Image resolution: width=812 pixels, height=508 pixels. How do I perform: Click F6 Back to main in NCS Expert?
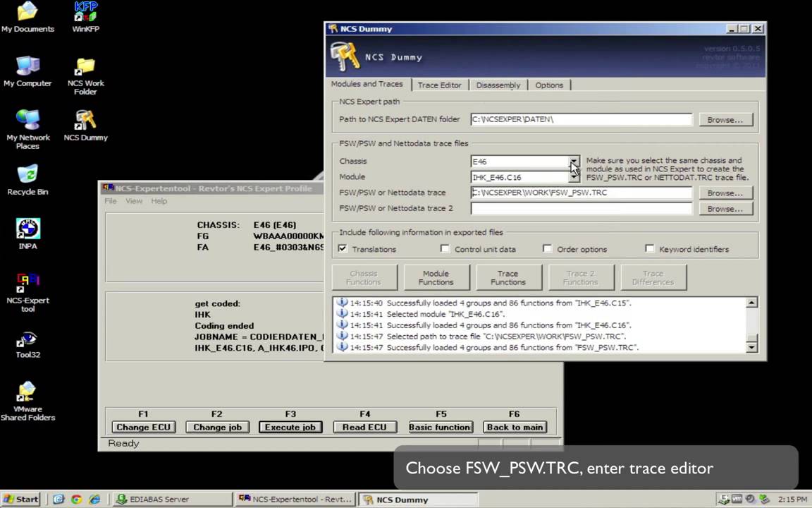(515, 427)
